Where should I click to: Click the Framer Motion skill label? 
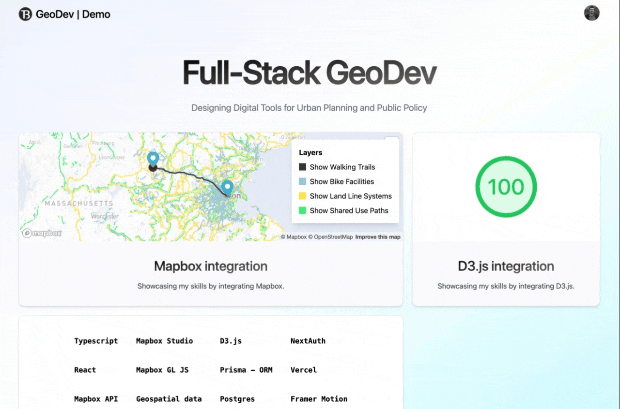pos(319,399)
